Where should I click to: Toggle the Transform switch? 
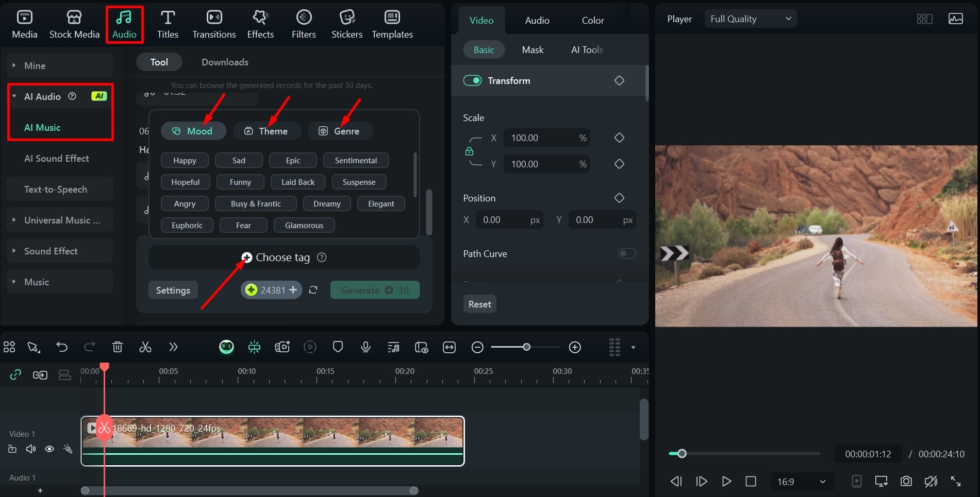(472, 80)
